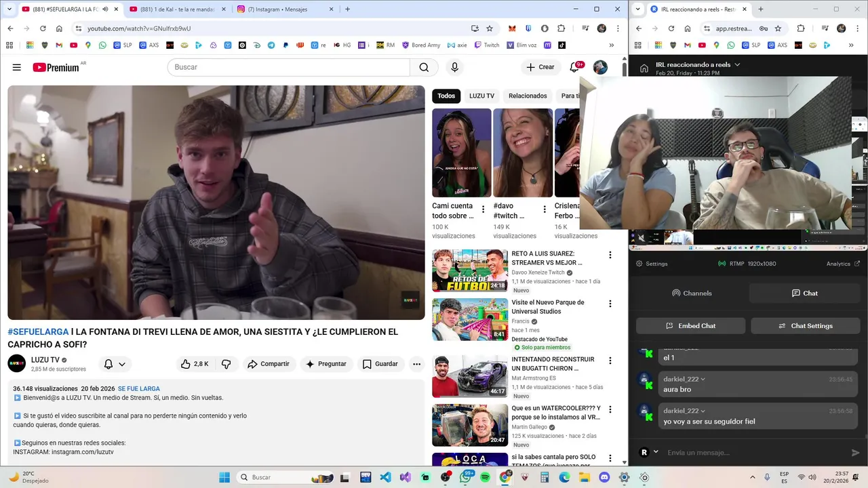Open Visual Studio Code from the taskbar
The height and width of the screenshot is (488, 868).
tap(385, 477)
